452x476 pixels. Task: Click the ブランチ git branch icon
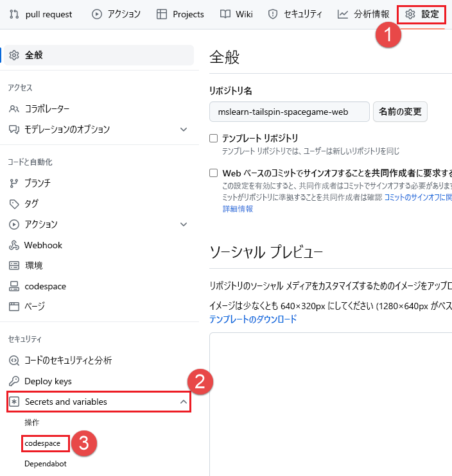(x=14, y=183)
